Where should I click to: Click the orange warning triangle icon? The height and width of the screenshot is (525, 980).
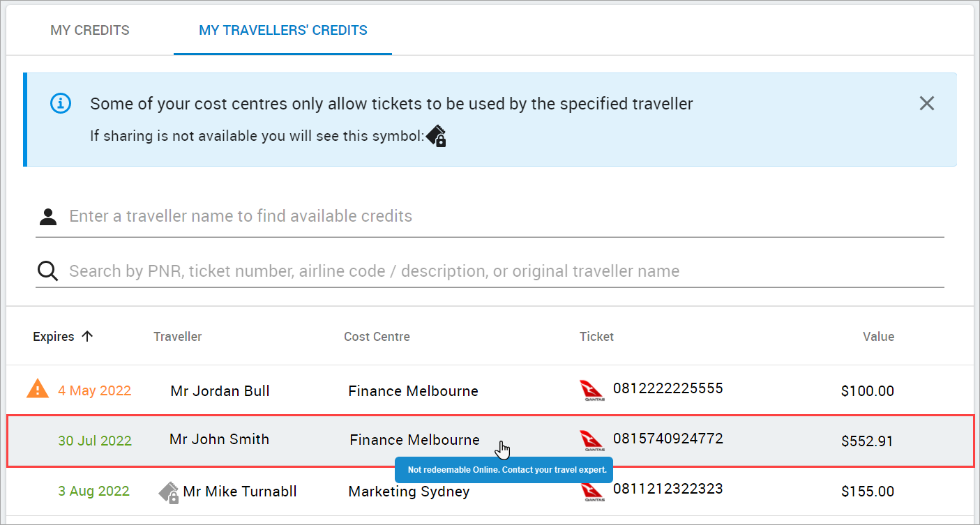point(38,389)
